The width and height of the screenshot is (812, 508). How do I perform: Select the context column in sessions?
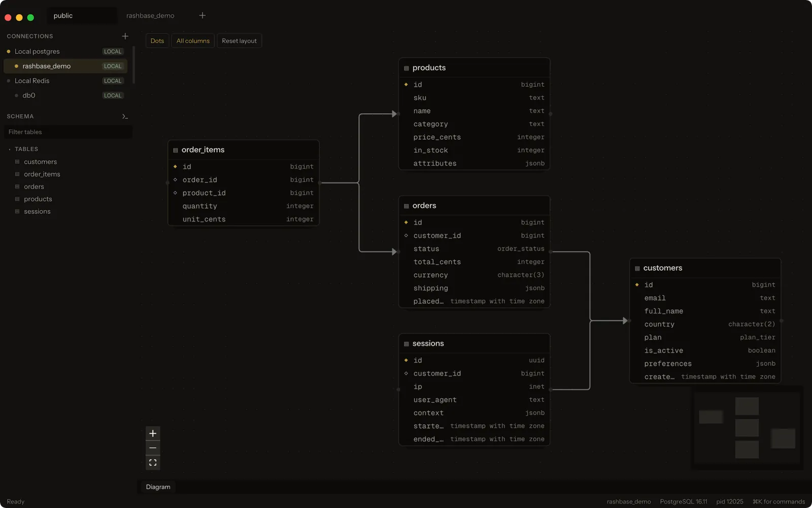(475, 413)
